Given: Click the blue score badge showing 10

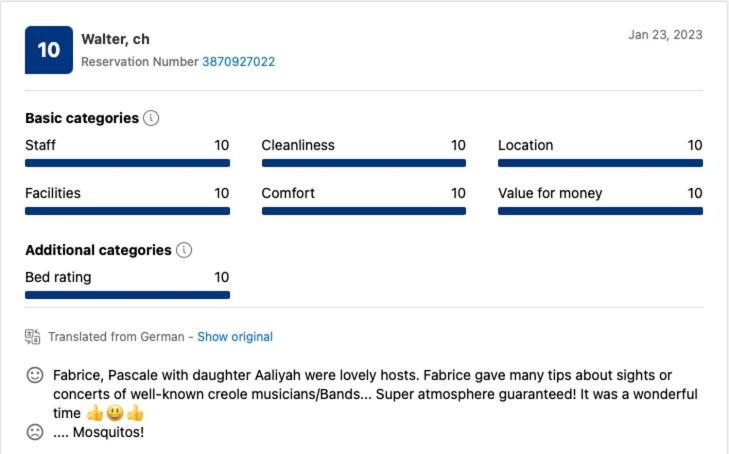Looking at the screenshot, I should click(49, 50).
